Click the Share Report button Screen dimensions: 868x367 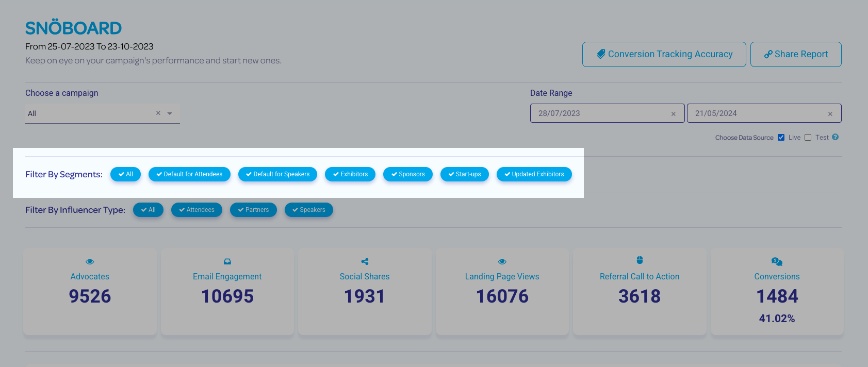[796, 54]
